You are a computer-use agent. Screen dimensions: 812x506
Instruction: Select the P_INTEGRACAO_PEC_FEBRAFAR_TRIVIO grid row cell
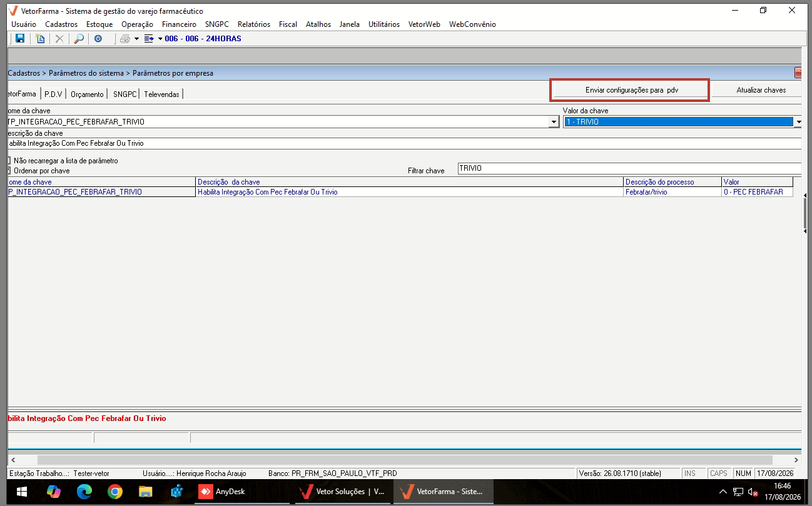101,192
